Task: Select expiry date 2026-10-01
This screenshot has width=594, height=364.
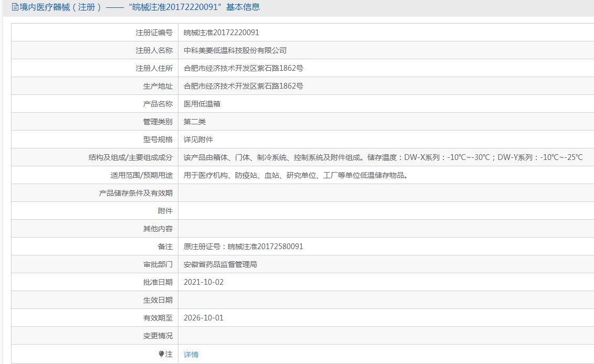Action: point(204,318)
